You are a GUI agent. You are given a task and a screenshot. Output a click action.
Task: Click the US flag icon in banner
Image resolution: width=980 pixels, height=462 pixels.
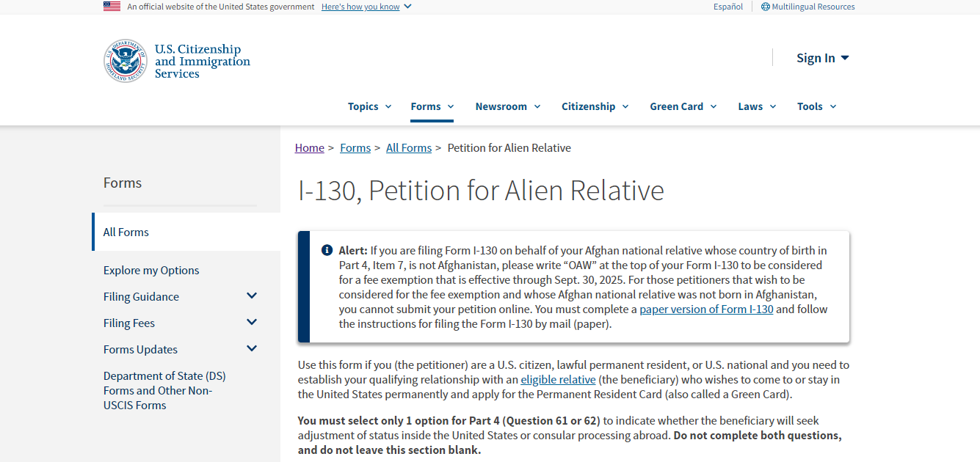[x=112, y=7]
